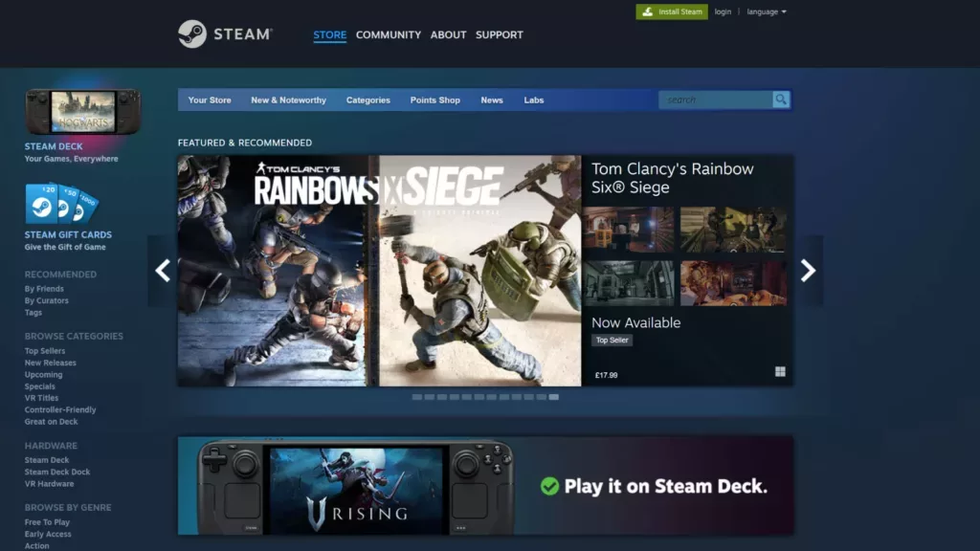Image resolution: width=980 pixels, height=551 pixels.
Task: Click the Steam logo in the header
Action: click(x=225, y=34)
